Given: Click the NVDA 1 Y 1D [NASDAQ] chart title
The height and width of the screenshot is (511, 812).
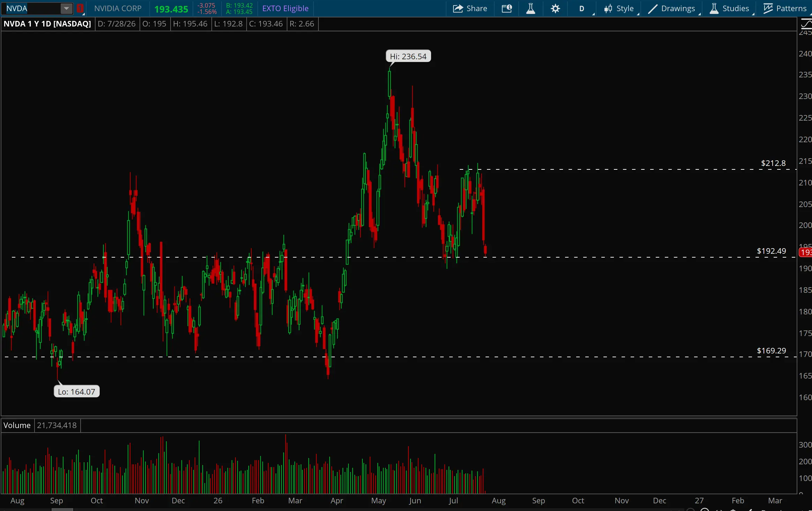Looking at the screenshot, I should tap(47, 24).
